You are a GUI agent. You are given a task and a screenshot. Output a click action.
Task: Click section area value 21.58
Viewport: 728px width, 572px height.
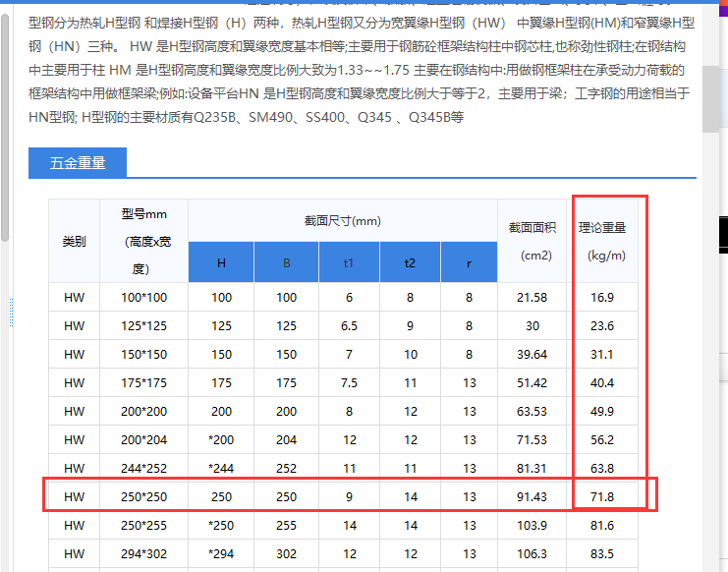(x=532, y=297)
